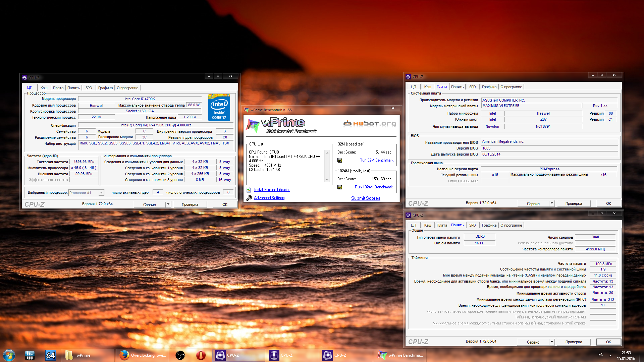This screenshot has height=362, width=644.
Task: Show hidden tray icons arrow
Action: 610,355
